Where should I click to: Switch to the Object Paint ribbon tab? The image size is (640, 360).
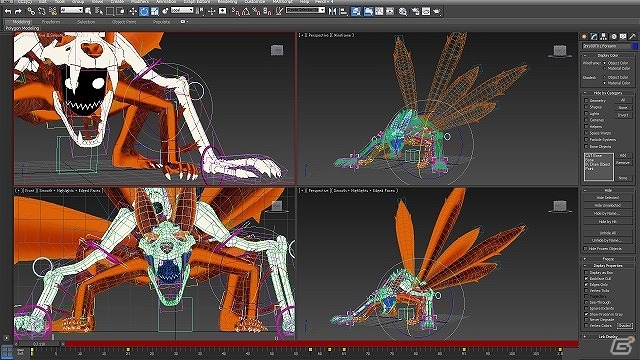point(124,22)
